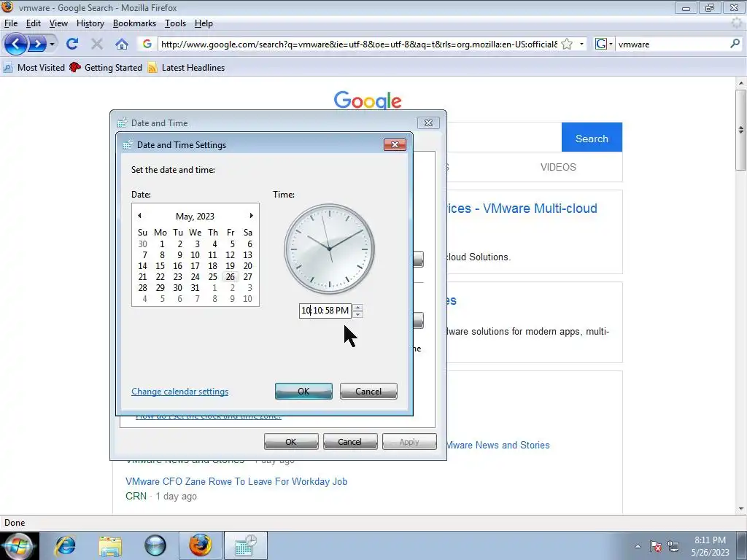The image size is (747, 560).
Task: Select May 10 in calendar
Action: click(195, 254)
